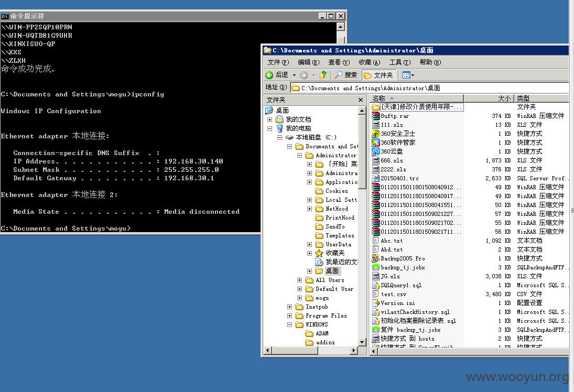Toggle the 文件夹 folders pane button
574x392 pixels.
(378, 75)
